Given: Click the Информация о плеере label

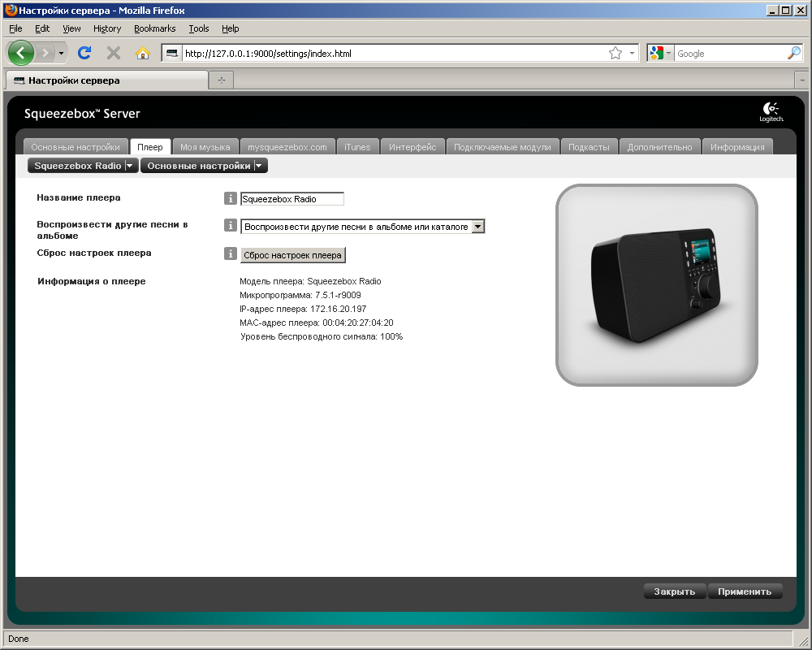Looking at the screenshot, I should tap(92, 281).
